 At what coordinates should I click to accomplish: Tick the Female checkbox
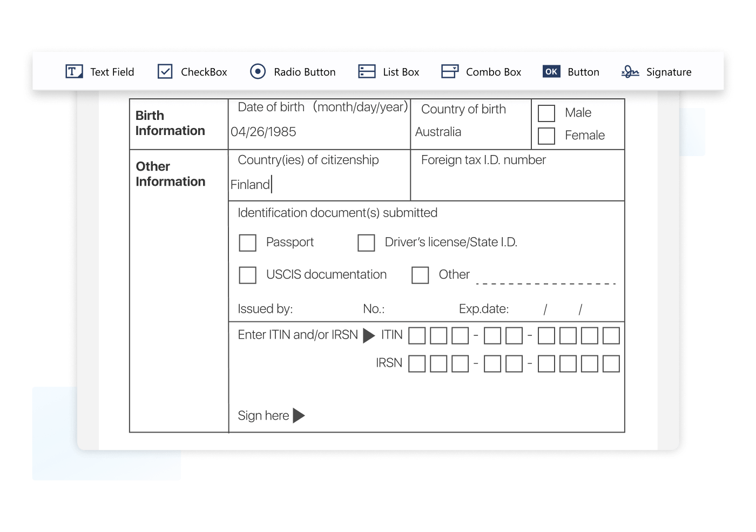pos(546,136)
